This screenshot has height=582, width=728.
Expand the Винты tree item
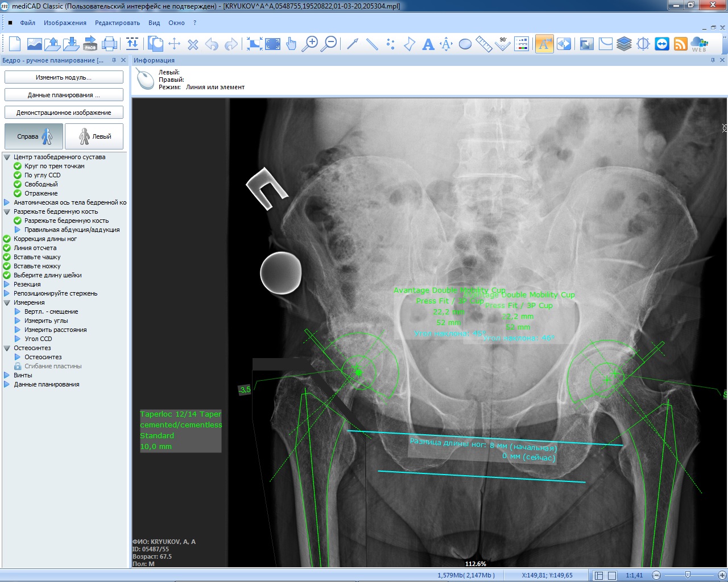[7, 375]
